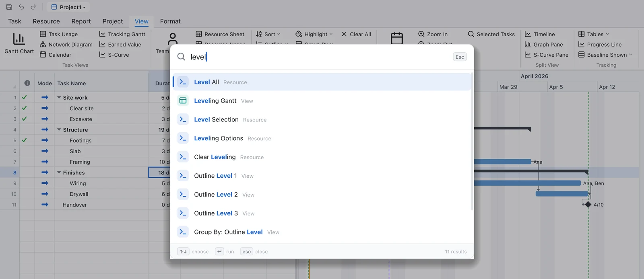Select the Excavate task name
Image resolution: width=644 pixels, height=279 pixels.
pos(81,119)
